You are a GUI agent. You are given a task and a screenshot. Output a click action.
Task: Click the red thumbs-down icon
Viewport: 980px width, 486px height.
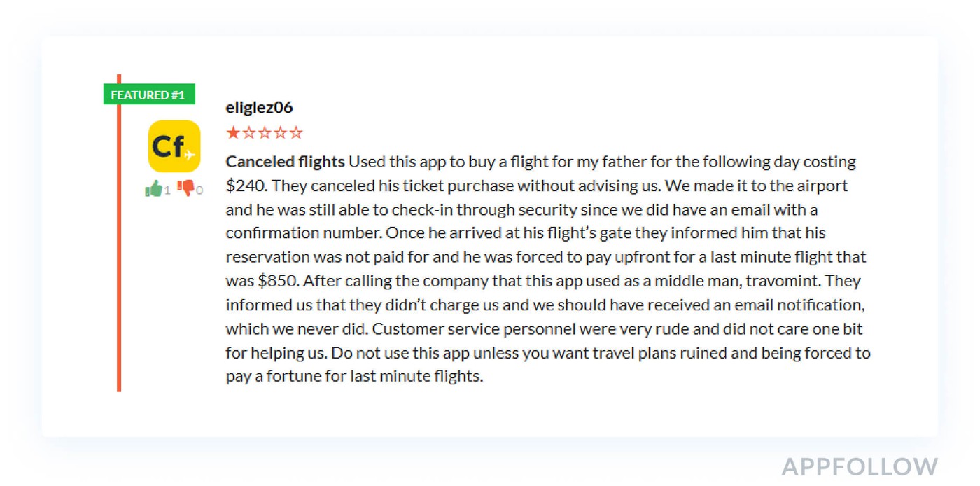tap(185, 188)
